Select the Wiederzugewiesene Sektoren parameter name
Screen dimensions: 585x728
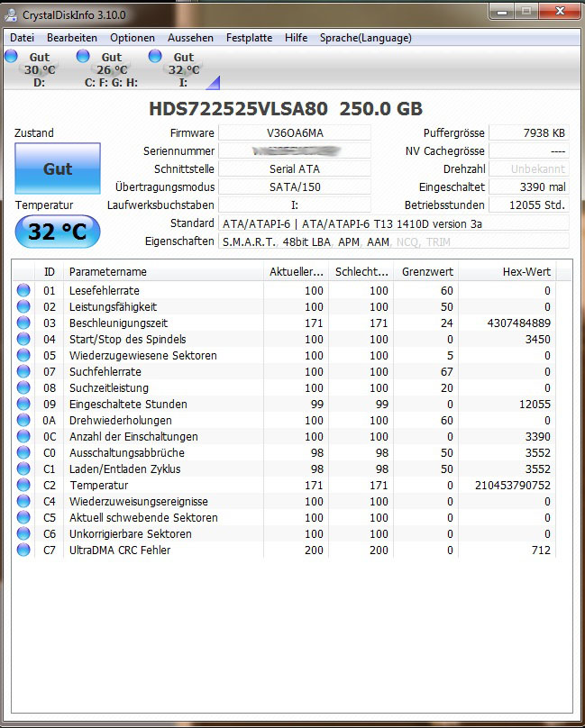point(143,356)
